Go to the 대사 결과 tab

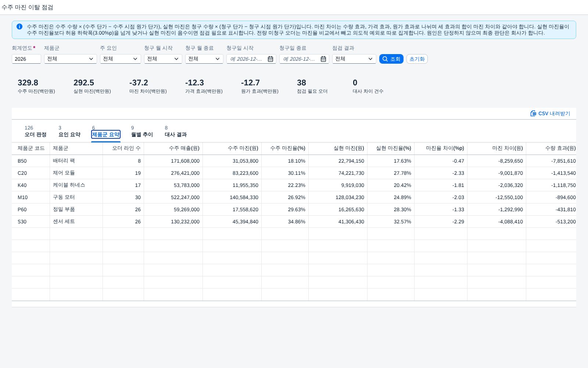176,131
